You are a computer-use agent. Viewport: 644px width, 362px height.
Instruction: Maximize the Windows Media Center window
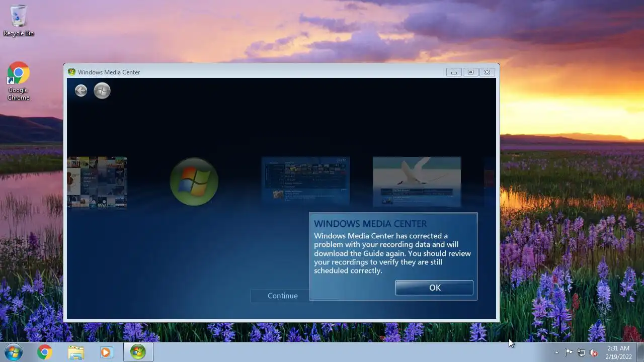tap(470, 72)
